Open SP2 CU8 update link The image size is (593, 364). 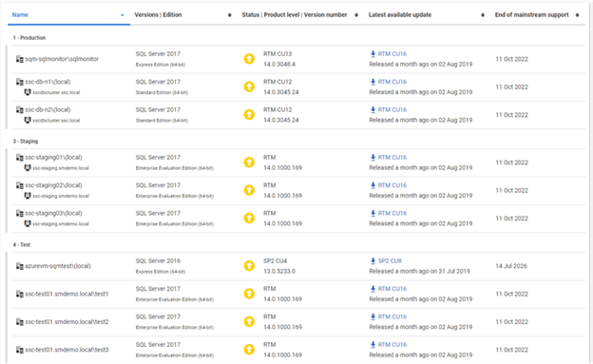point(390,260)
